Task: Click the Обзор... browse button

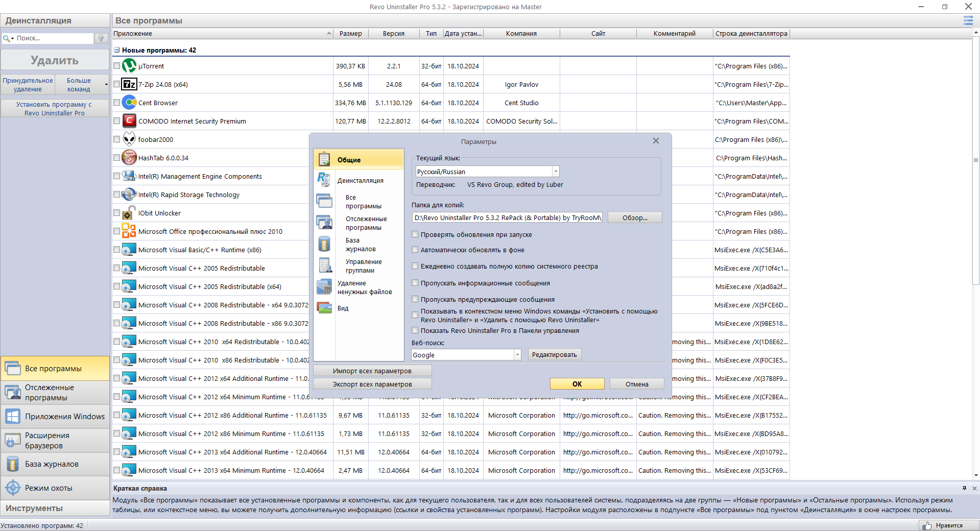Action: [x=635, y=218]
